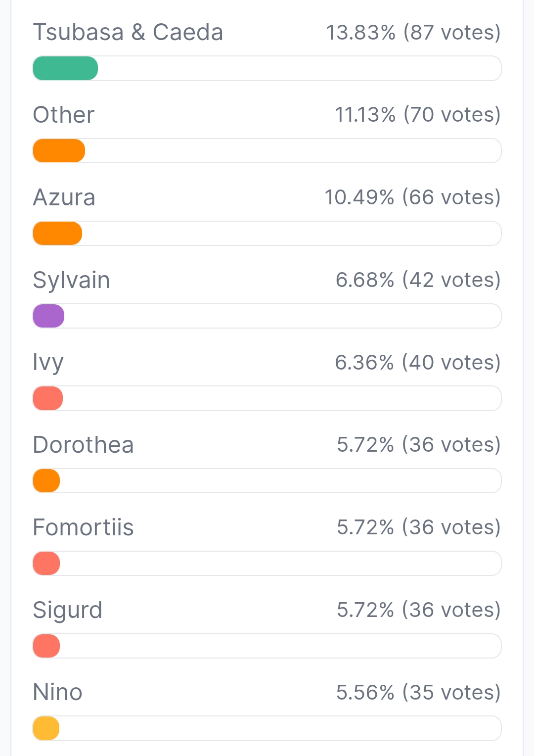Select the Azura option label
Image resolution: width=534 pixels, height=756 pixels.
coord(64,197)
